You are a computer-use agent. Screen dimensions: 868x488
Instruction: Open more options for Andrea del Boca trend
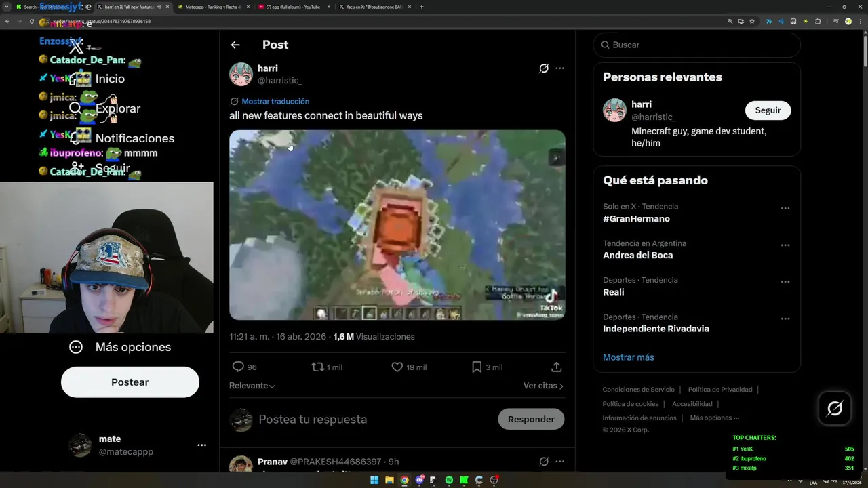pos(785,245)
